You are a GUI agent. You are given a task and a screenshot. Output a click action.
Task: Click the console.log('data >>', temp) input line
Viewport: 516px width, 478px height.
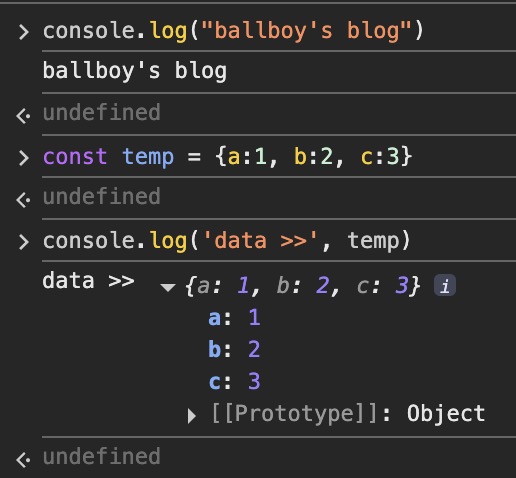(227, 241)
